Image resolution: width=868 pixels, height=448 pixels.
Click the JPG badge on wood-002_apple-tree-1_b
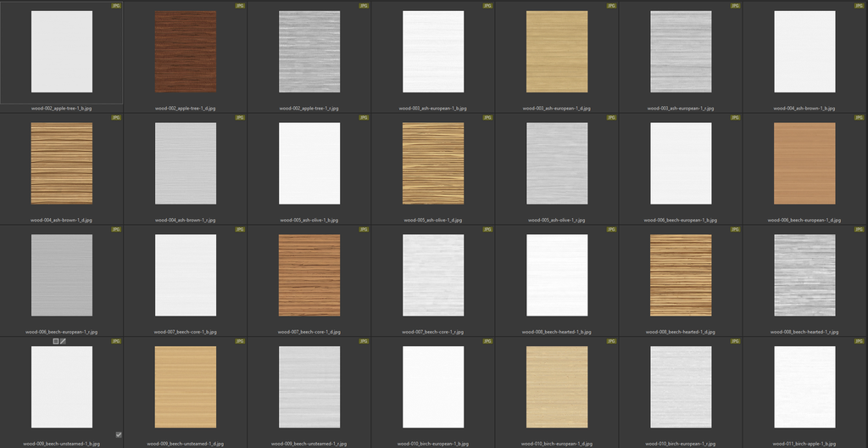[116, 6]
